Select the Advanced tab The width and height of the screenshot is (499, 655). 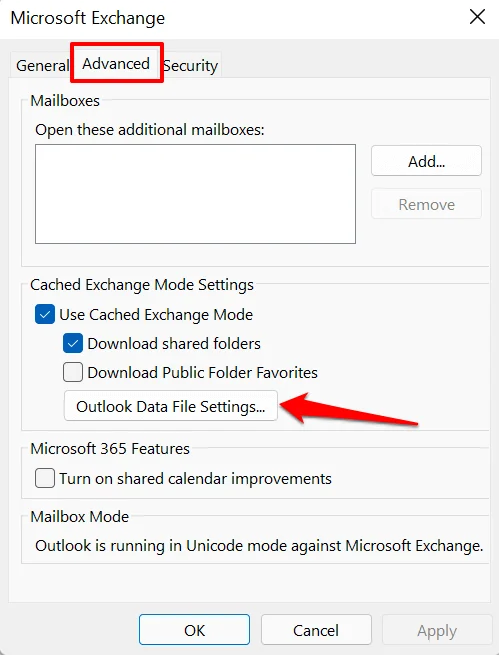click(x=116, y=64)
